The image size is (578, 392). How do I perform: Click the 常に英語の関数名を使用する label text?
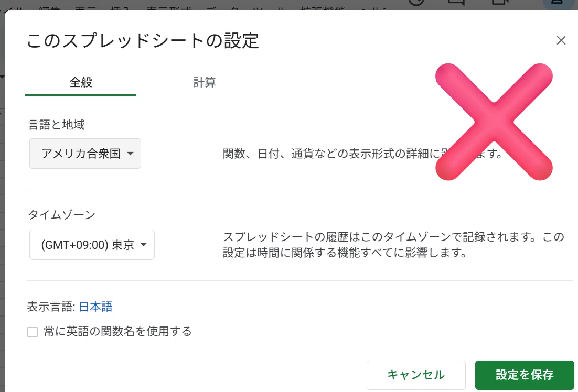[117, 332]
